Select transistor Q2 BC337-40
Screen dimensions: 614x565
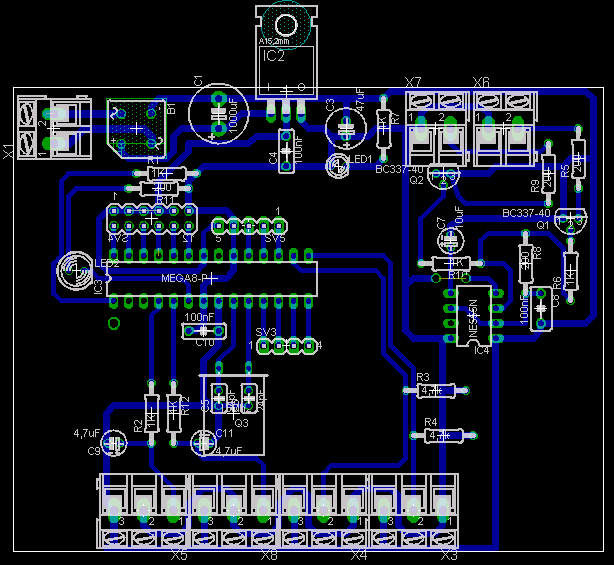[x=443, y=176]
